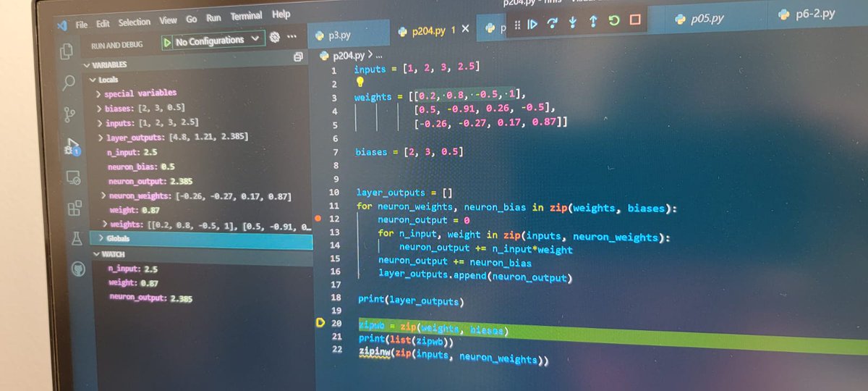868x391 pixels.
Task: Open the Testing flask icon
Action: pos(77,239)
